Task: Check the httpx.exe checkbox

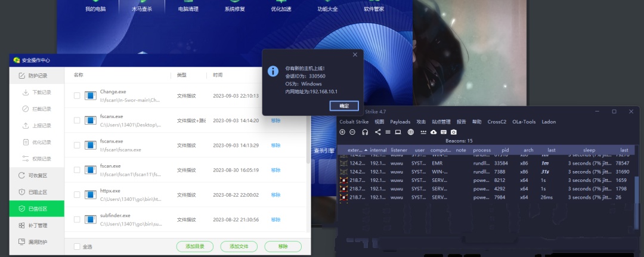Action: coord(77,194)
